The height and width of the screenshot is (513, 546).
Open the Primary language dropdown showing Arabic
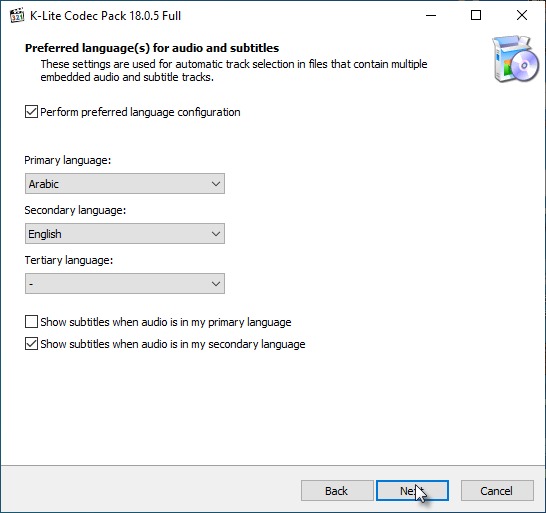125,184
